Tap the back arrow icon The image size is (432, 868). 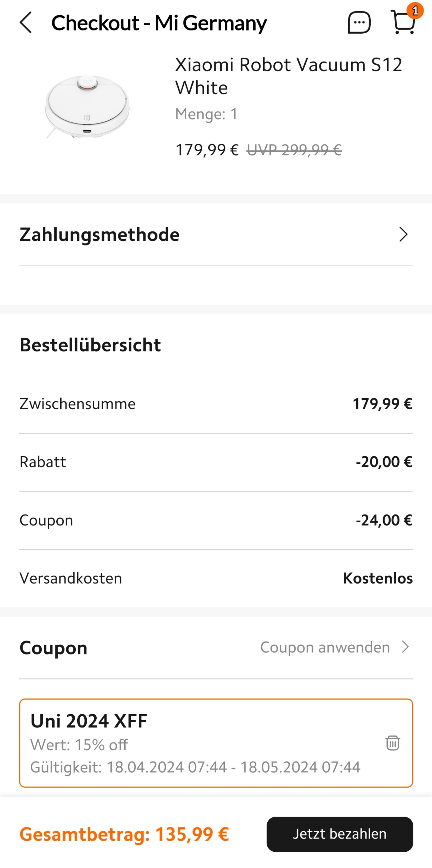(x=26, y=23)
